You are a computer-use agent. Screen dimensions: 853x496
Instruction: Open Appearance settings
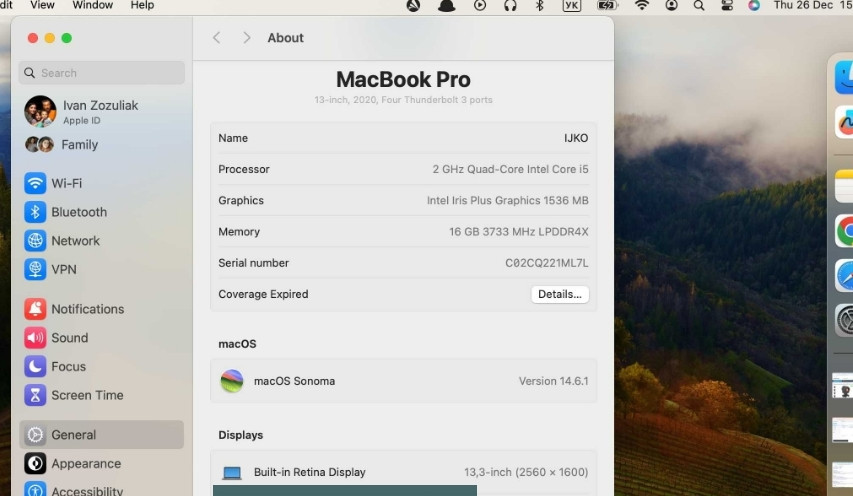click(x=72, y=463)
